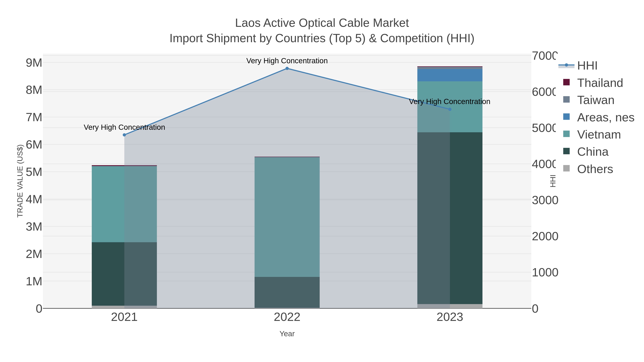Image resolution: width=644 pixels, height=362 pixels.
Task: Toggle the Areas, nes legend label
Action: tap(606, 117)
